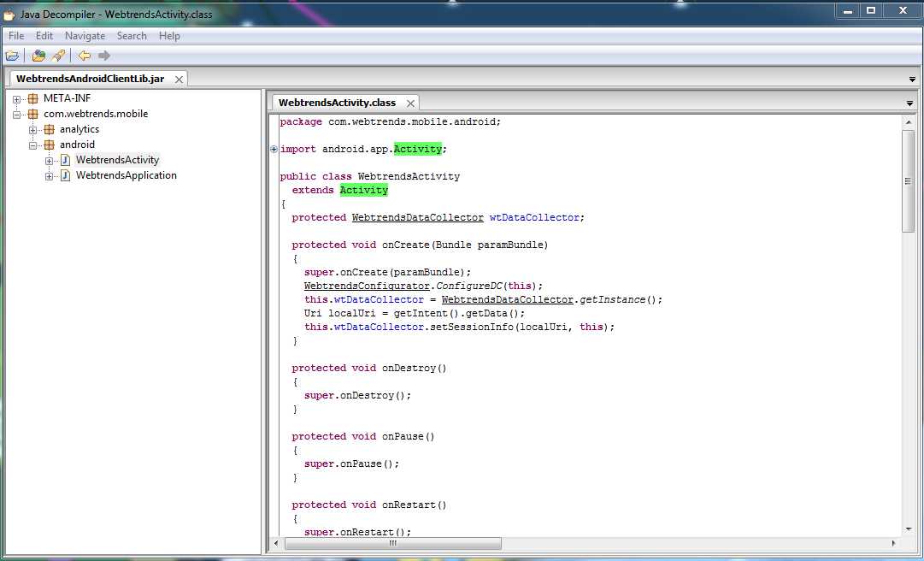Image resolution: width=924 pixels, height=561 pixels.
Task: Close the WebtrendsAndroidClientLib.jar tab
Action: (179, 79)
